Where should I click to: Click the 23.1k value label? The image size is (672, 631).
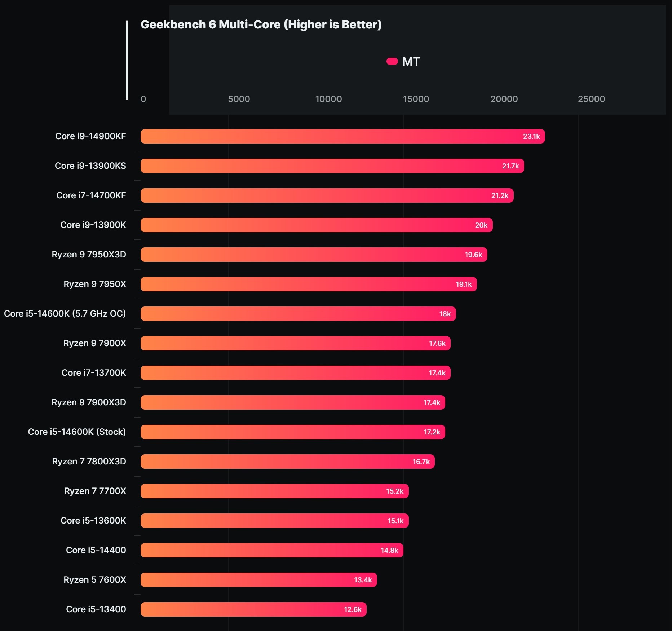click(531, 136)
